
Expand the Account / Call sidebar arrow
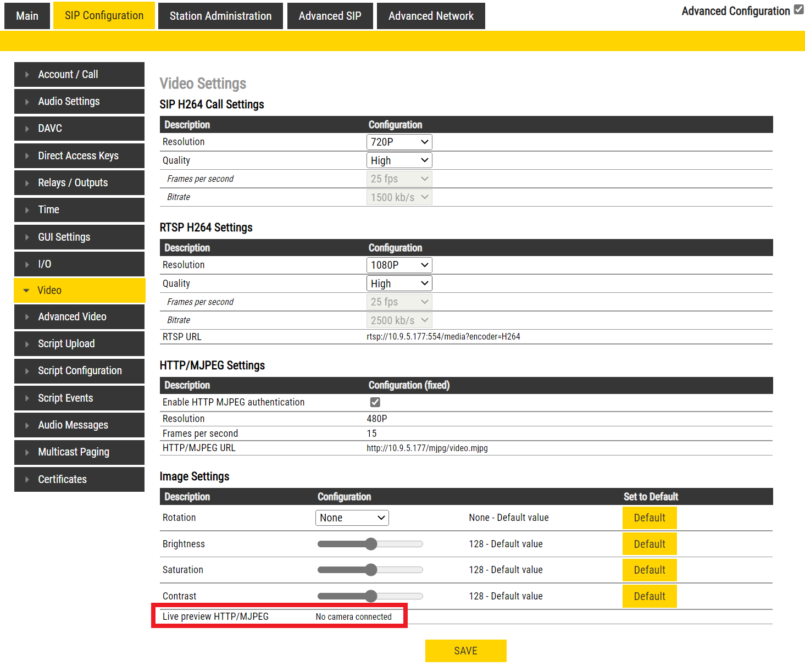point(27,75)
